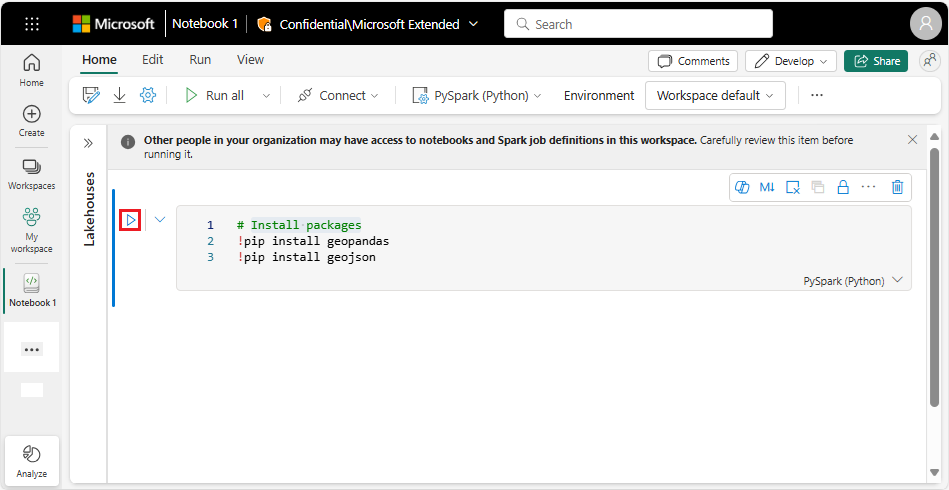The height and width of the screenshot is (490, 949).
Task: Click the share people icon at top right
Action: pyautogui.click(x=928, y=60)
